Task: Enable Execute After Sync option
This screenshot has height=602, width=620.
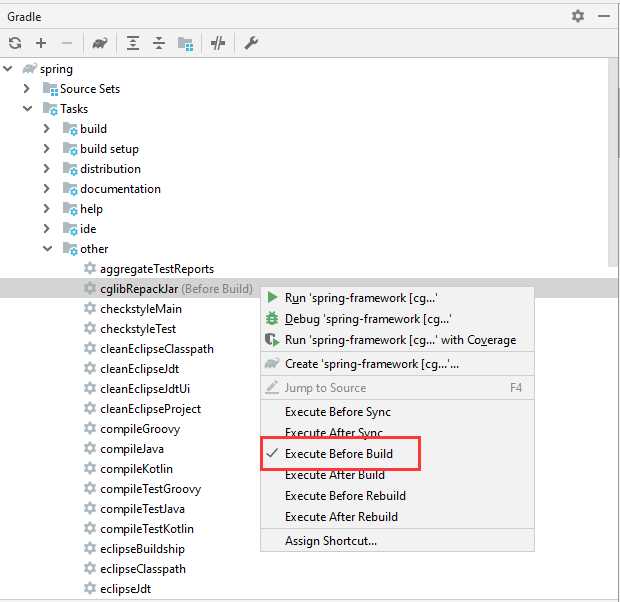Action: pos(397,433)
